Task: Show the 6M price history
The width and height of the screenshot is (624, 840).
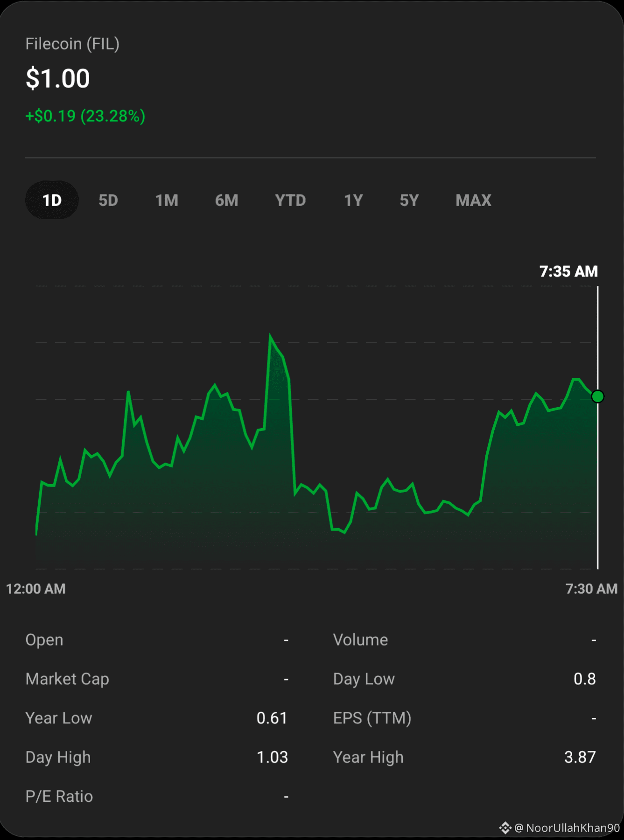Action: [226, 201]
